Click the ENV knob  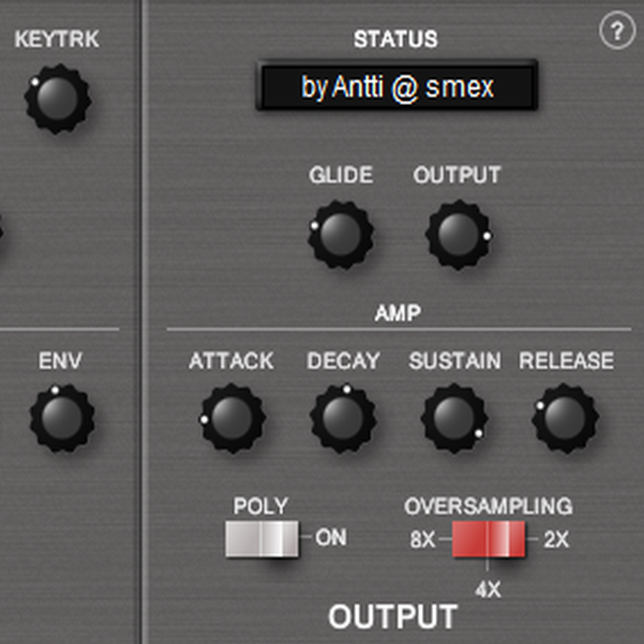pos(62,419)
